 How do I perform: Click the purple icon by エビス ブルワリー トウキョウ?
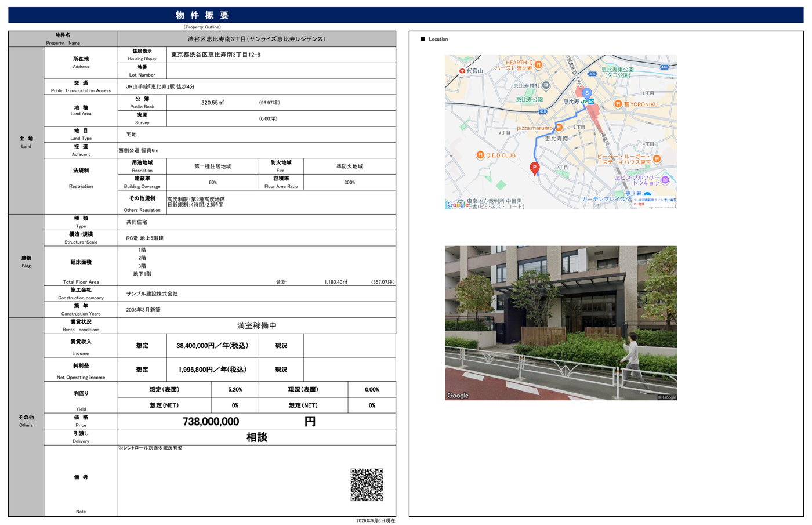(665, 180)
